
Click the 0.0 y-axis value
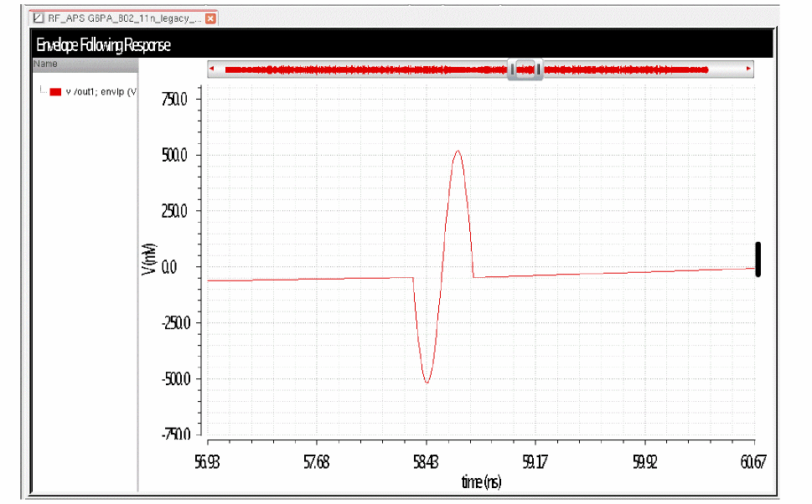tap(169, 267)
